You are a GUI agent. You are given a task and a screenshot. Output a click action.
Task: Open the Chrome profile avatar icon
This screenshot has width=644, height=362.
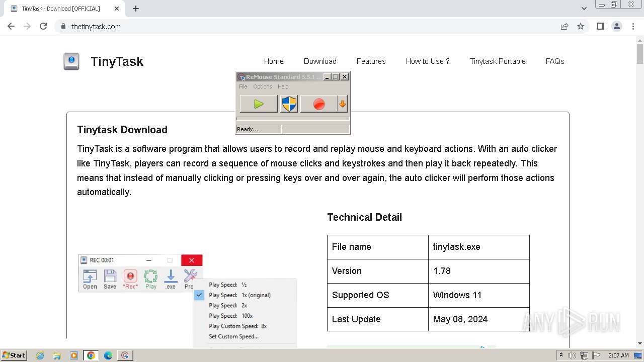[x=617, y=26]
